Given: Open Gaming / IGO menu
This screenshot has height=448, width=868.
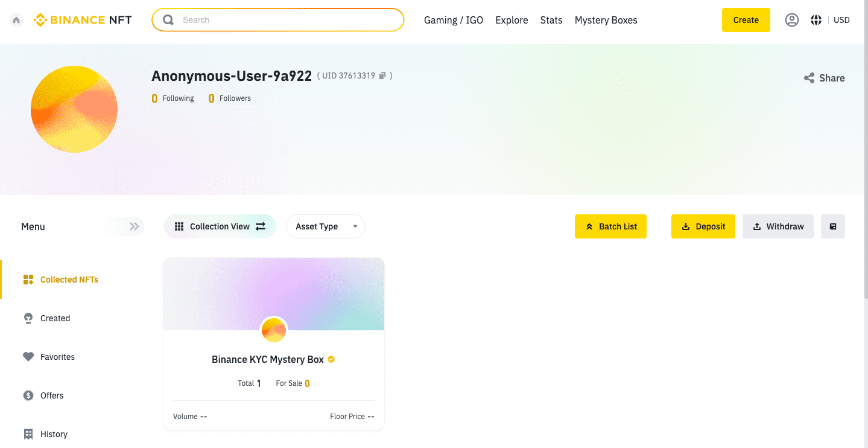Looking at the screenshot, I should 454,20.
